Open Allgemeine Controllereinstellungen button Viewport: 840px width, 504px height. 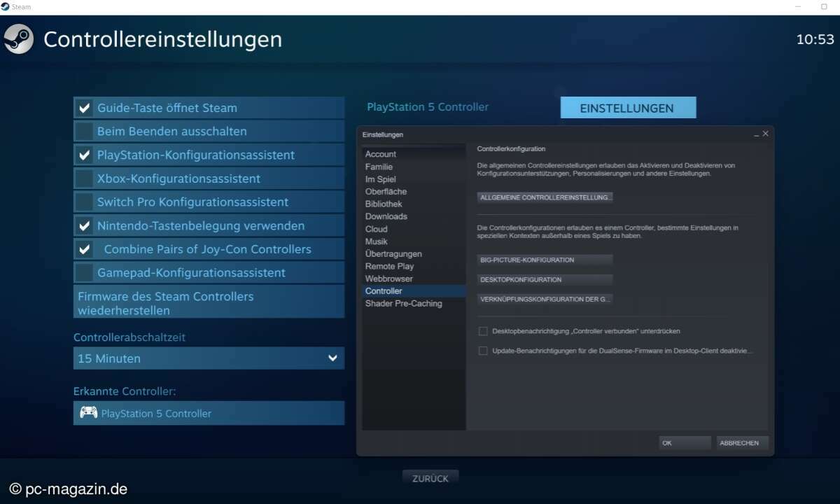pos(545,197)
